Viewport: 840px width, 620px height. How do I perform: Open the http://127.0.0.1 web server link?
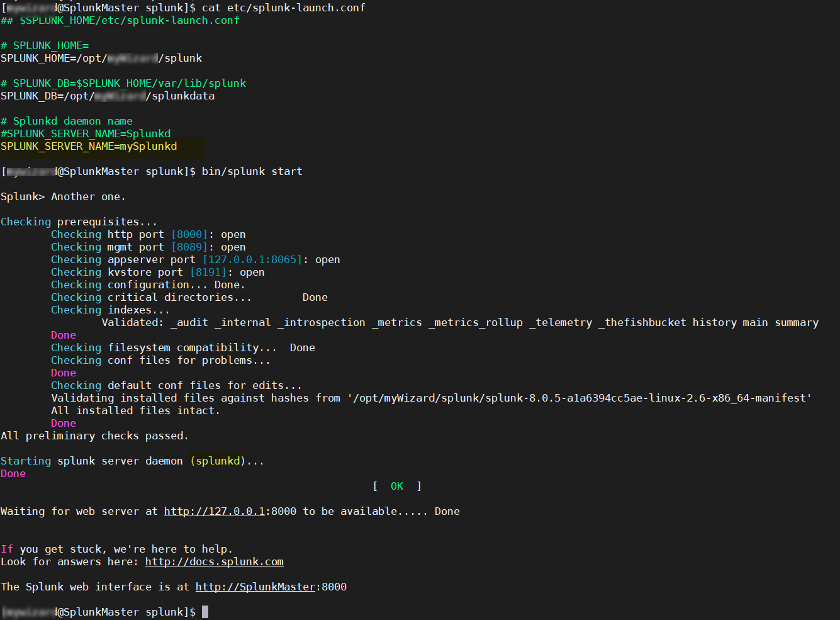coord(215,511)
